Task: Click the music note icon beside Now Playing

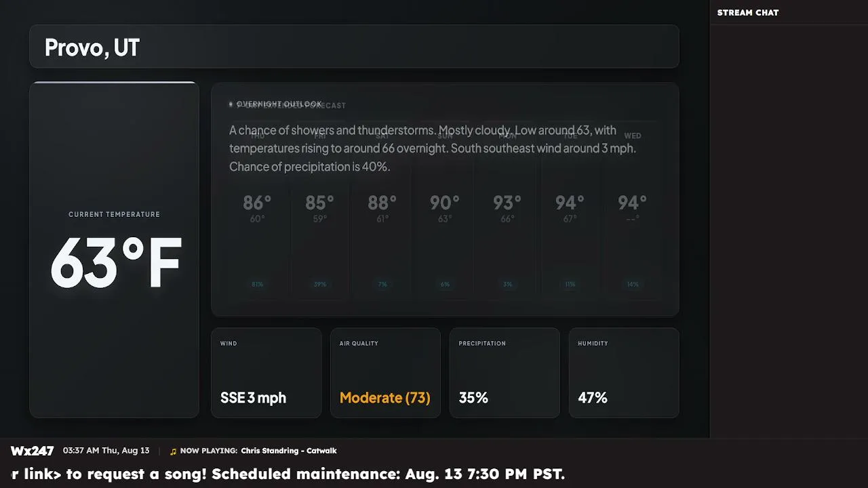Action: click(x=173, y=451)
